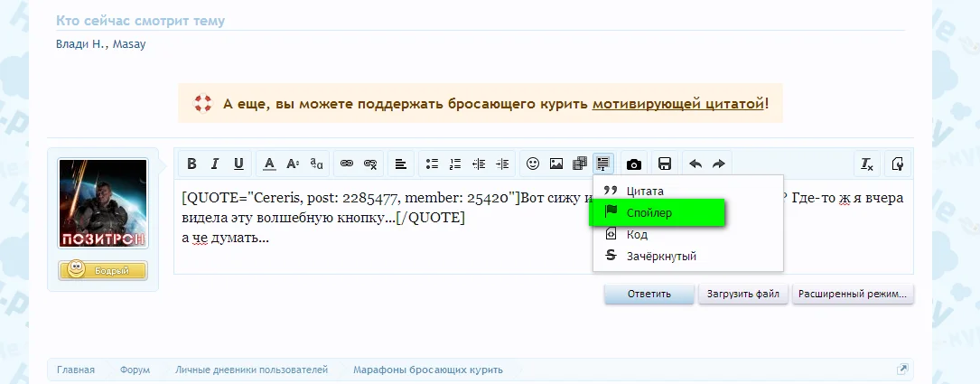Close the insert dropdown via its toolbar icon

603,164
